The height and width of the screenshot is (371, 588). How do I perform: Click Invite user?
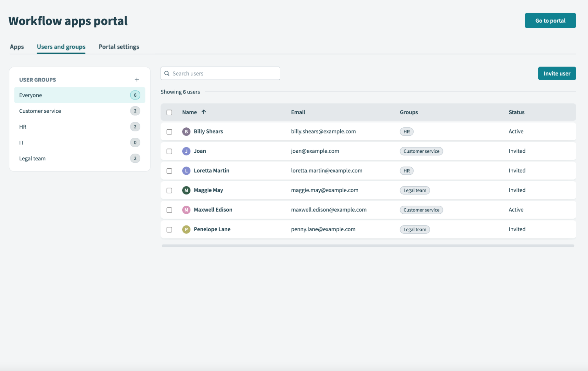click(557, 73)
